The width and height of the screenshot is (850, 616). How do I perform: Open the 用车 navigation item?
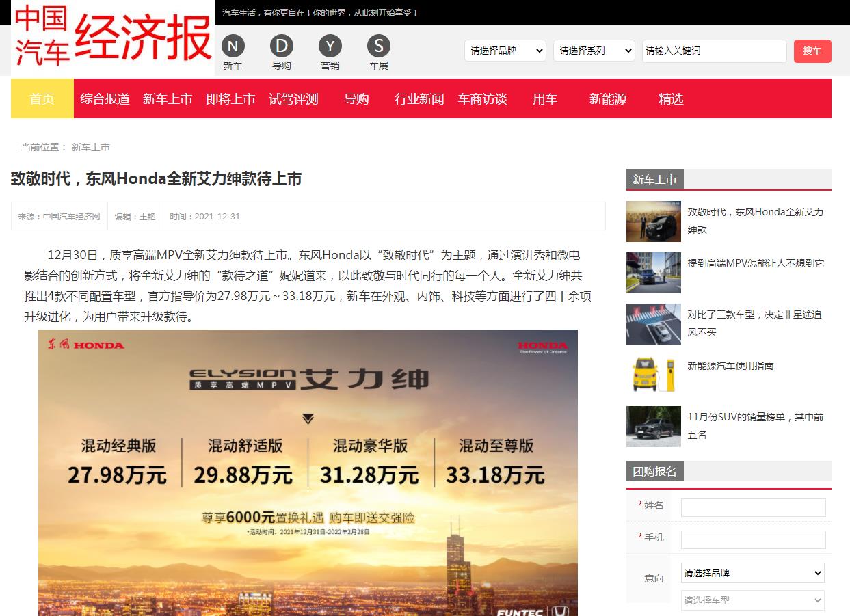click(x=545, y=98)
